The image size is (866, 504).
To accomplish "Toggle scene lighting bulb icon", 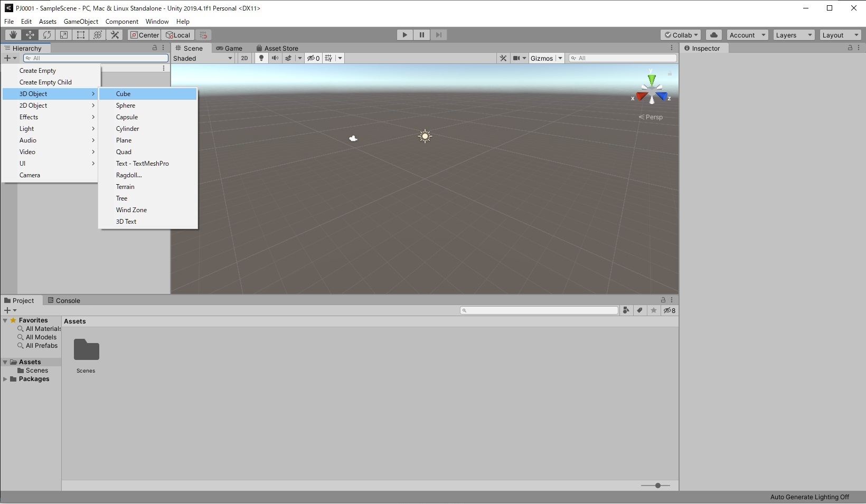I will (261, 58).
